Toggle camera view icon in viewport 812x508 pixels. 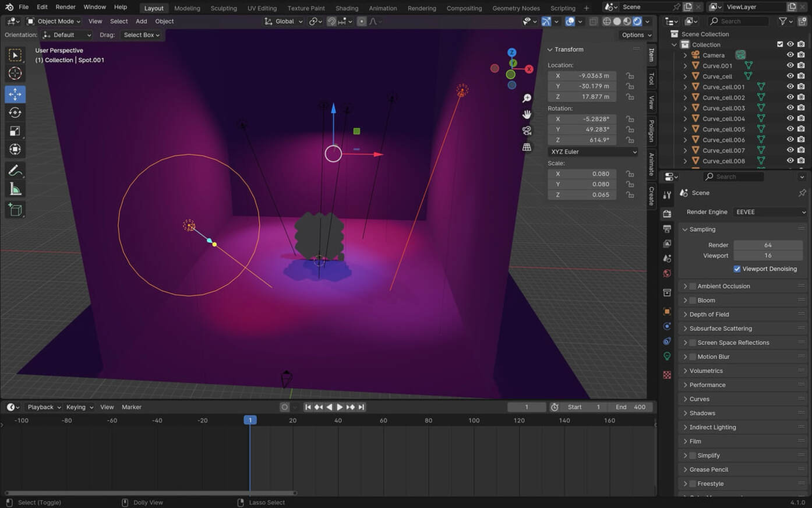[x=527, y=130]
